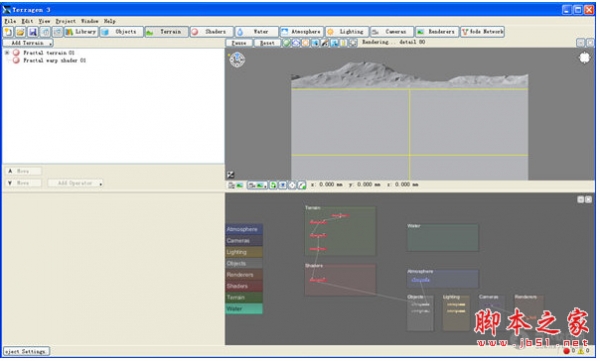Click the New project icon

pos(8,32)
